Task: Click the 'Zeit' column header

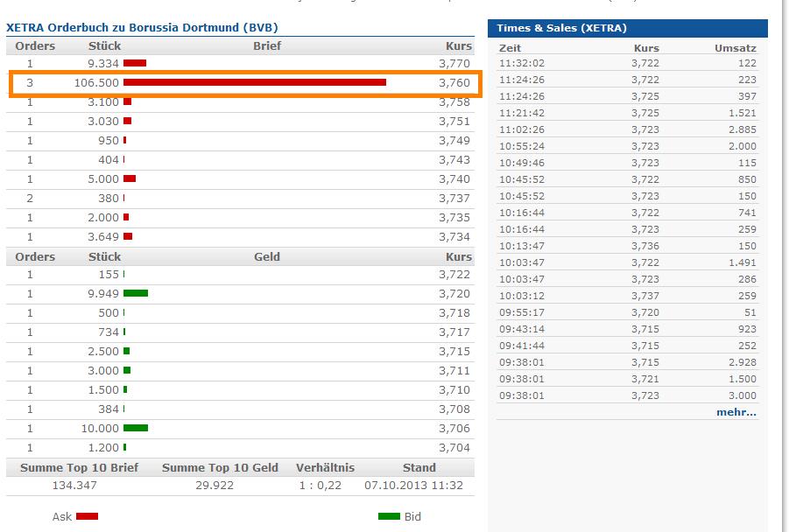Action: point(510,48)
